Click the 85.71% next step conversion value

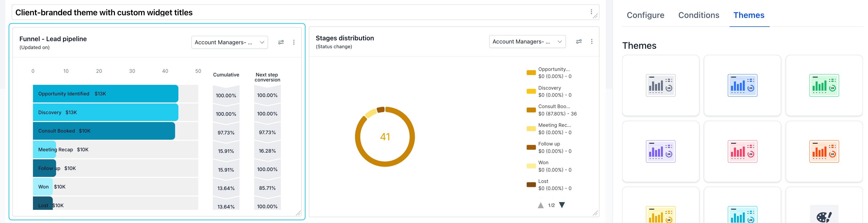tap(267, 188)
